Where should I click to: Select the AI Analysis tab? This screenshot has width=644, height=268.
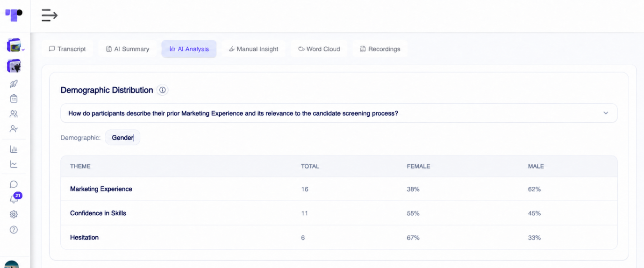pyautogui.click(x=189, y=49)
